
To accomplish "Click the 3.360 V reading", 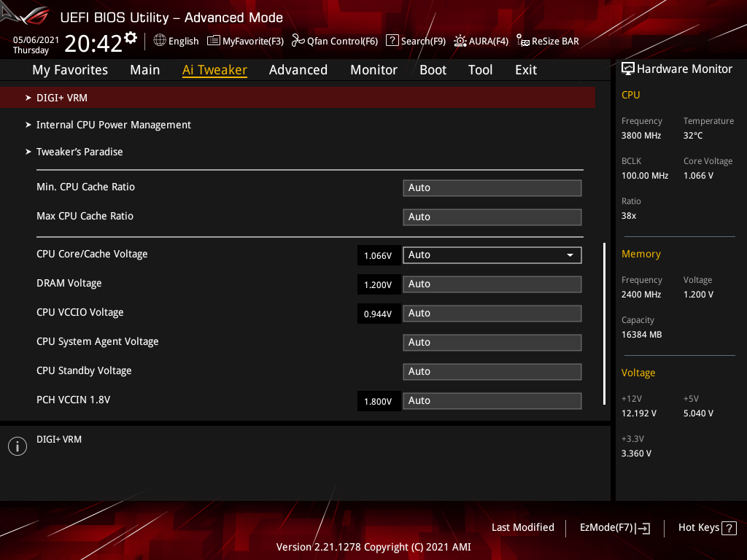I will coord(636,454).
